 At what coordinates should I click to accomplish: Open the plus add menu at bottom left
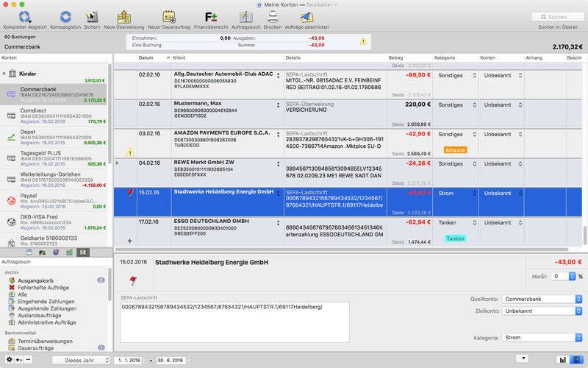[x=19, y=360]
